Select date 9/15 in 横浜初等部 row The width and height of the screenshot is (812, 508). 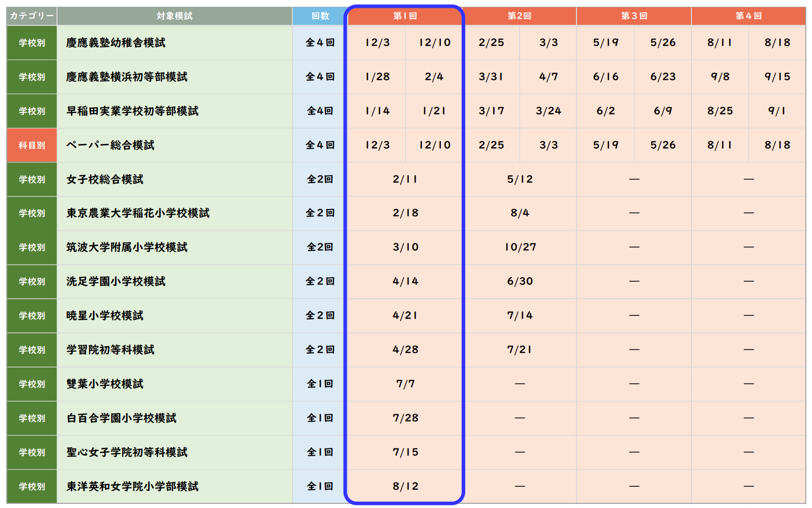pos(777,77)
